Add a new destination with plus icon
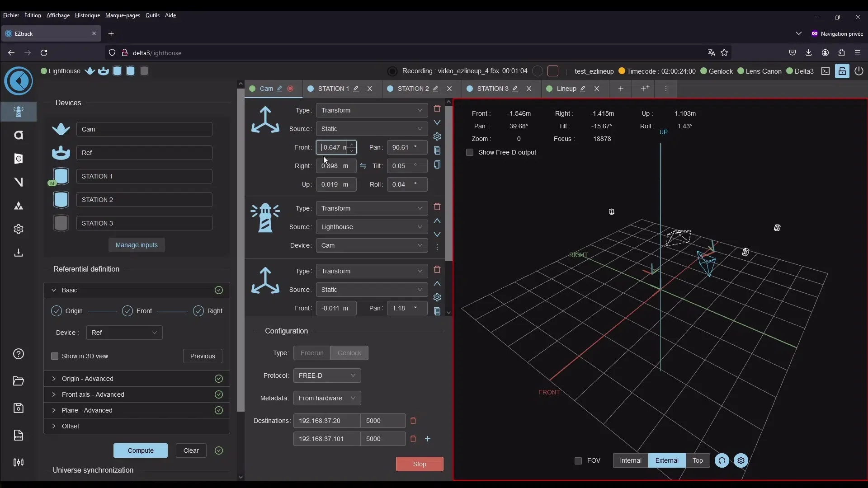This screenshot has width=868, height=488. (428, 439)
